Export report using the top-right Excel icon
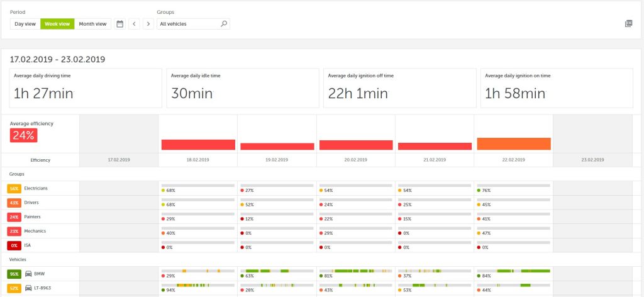 pos(628,24)
